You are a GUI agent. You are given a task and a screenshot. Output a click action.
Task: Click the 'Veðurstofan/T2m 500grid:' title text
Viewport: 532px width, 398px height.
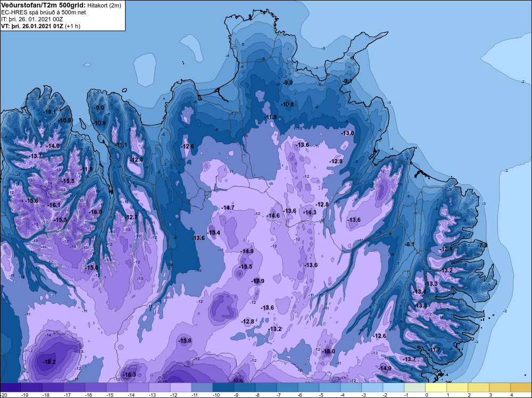(x=43, y=5)
